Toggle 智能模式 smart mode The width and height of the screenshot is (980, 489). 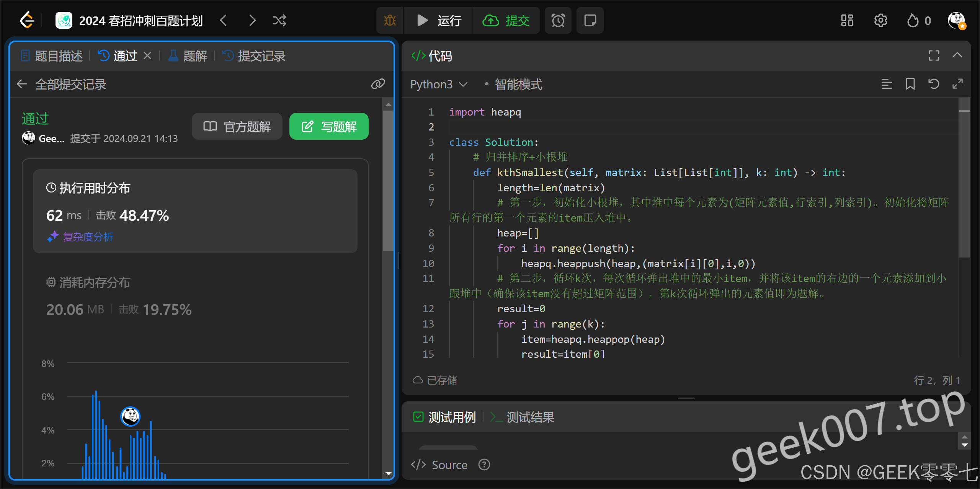(518, 84)
